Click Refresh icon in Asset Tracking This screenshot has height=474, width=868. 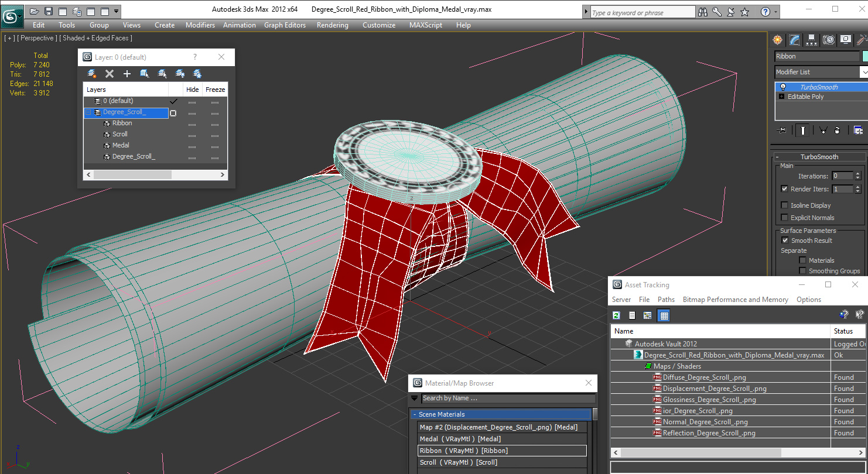click(x=616, y=315)
